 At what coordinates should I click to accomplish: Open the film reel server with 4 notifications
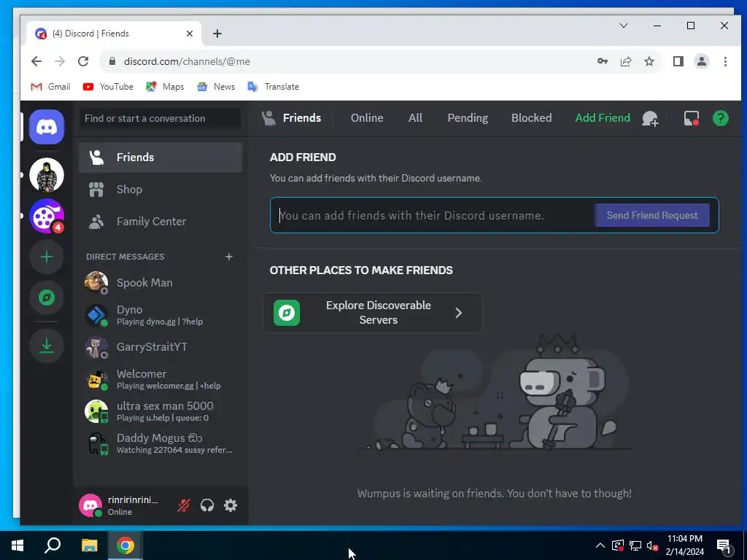47,216
